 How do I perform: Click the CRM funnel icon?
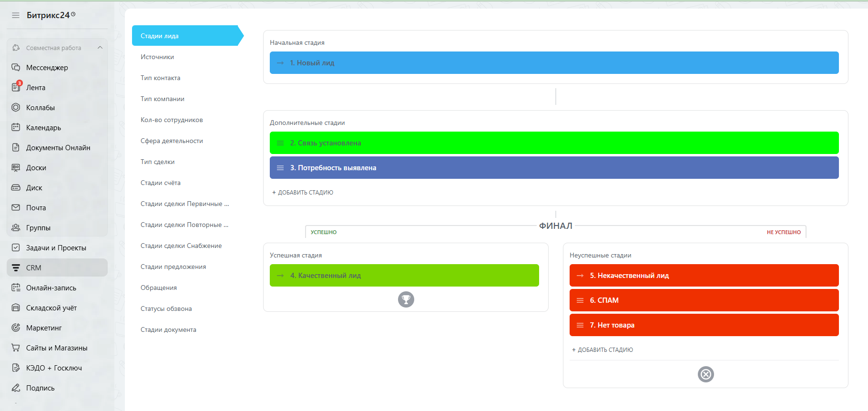(x=16, y=267)
